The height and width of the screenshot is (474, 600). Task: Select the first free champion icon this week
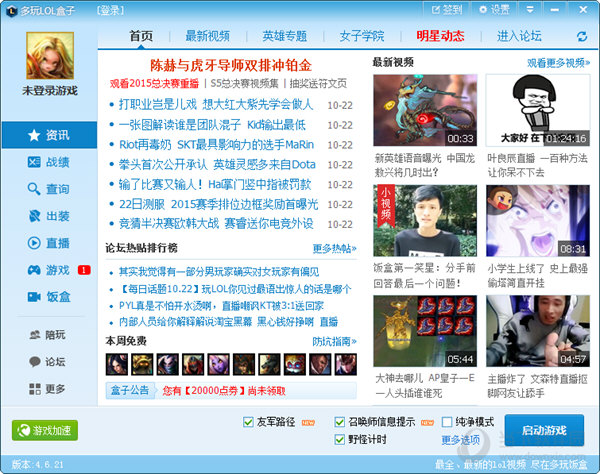coord(117,364)
